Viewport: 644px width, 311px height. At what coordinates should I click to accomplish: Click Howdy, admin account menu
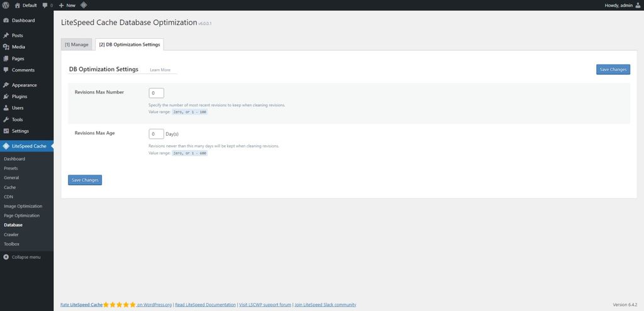(x=623, y=5)
